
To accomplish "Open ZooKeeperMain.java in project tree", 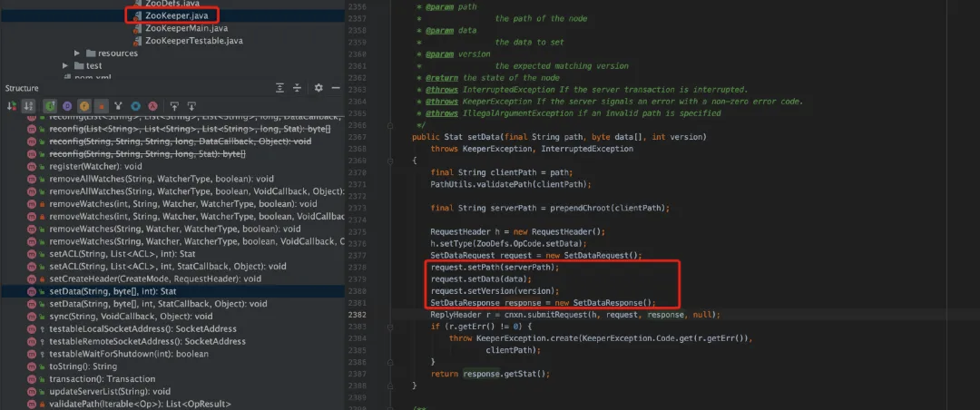I will [x=186, y=28].
